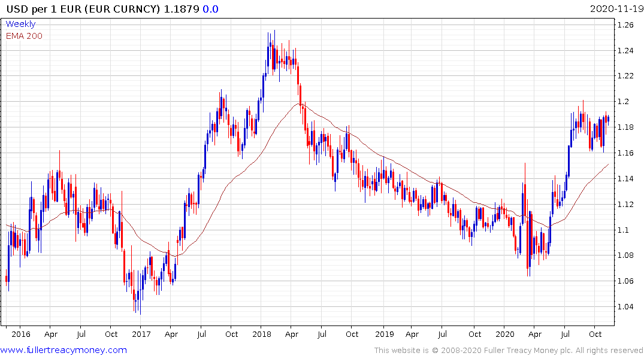Screen dimensions: 644x359
Task: Click the 1.26 price axis label
Action: pyautogui.click(x=625, y=25)
